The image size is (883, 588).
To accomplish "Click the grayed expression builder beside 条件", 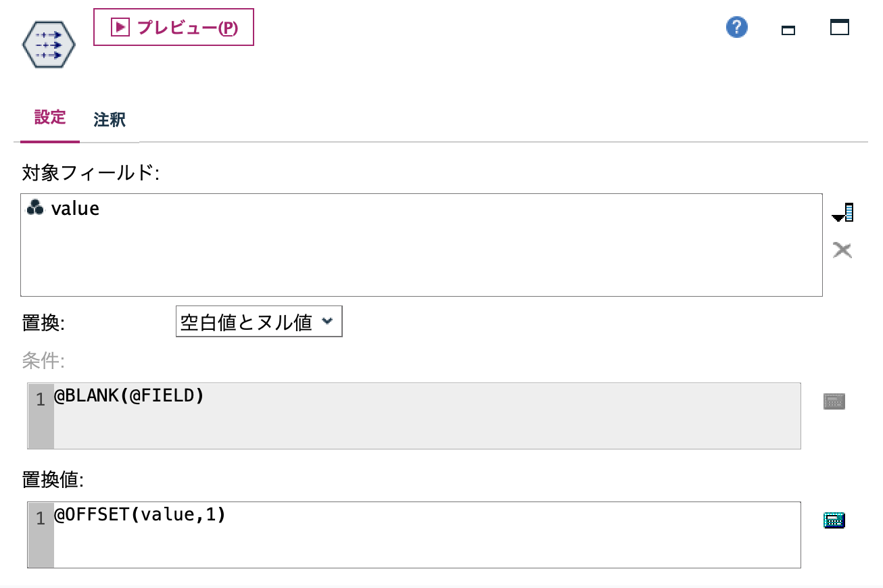I will pos(834,400).
